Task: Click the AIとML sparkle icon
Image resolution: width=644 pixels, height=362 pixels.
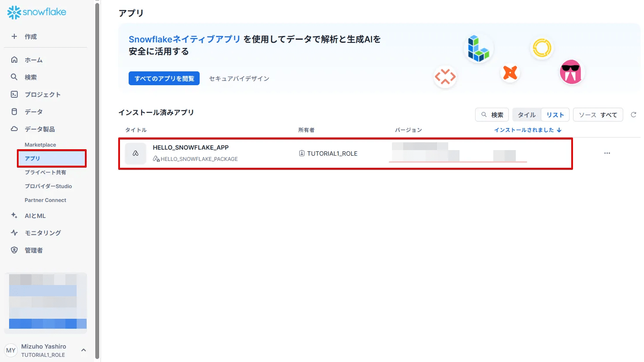Action: [x=14, y=215]
